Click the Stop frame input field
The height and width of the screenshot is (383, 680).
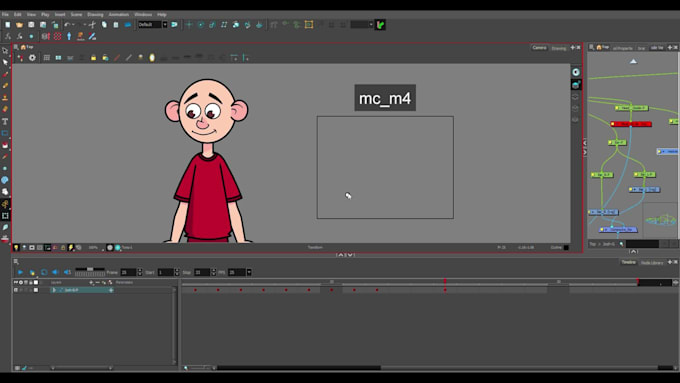click(x=202, y=272)
